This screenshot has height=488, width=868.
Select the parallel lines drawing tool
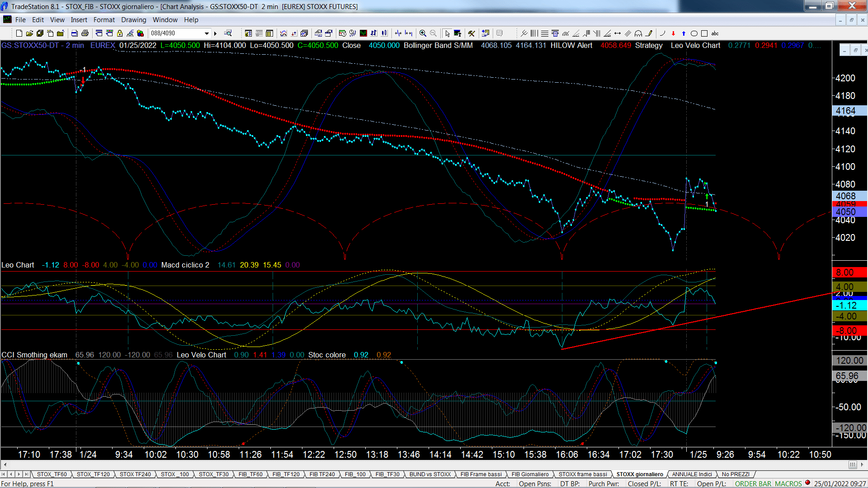pyautogui.click(x=628, y=33)
